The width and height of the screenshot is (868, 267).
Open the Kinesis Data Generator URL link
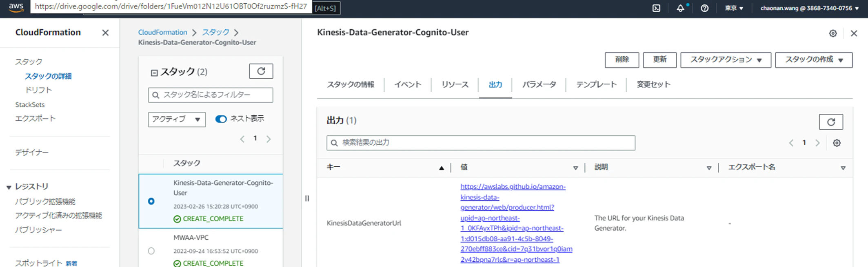click(x=516, y=223)
